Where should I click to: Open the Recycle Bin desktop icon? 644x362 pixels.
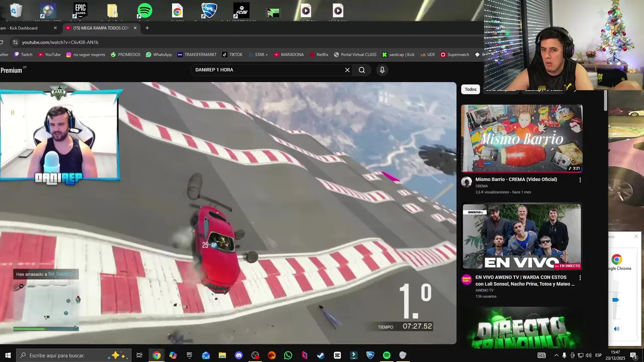[16, 10]
